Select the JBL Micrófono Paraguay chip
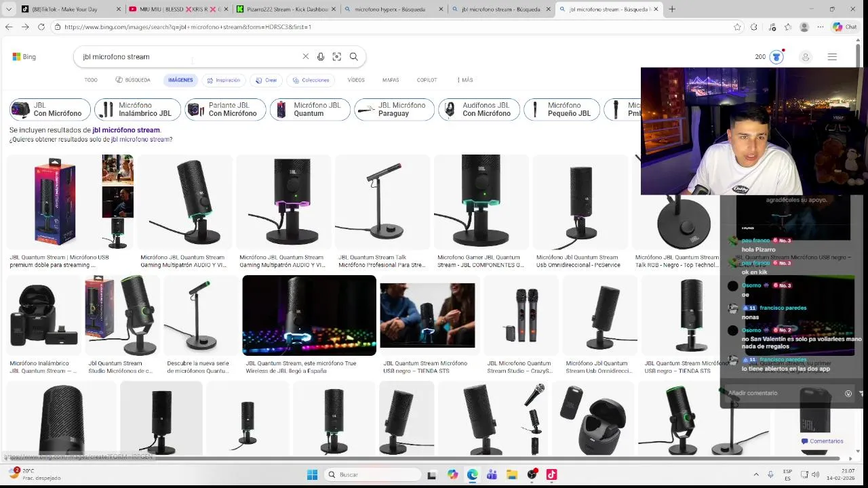 click(394, 109)
